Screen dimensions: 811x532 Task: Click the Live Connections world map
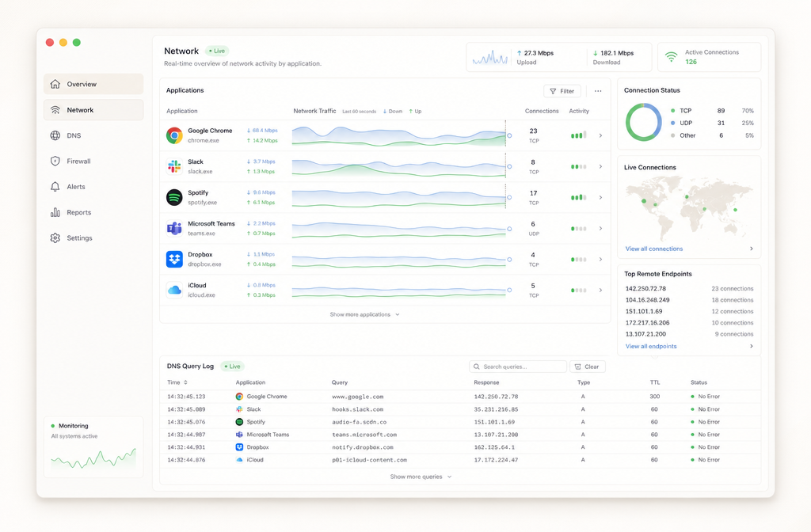[688, 208]
